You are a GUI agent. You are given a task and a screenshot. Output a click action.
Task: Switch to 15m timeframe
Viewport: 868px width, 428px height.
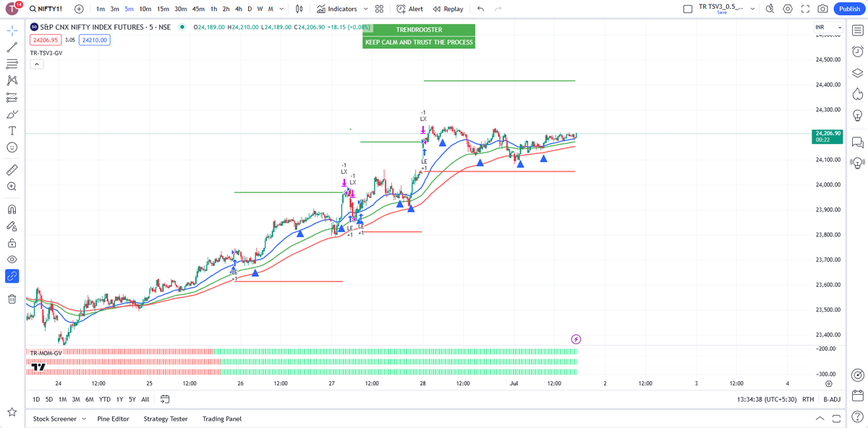click(163, 9)
